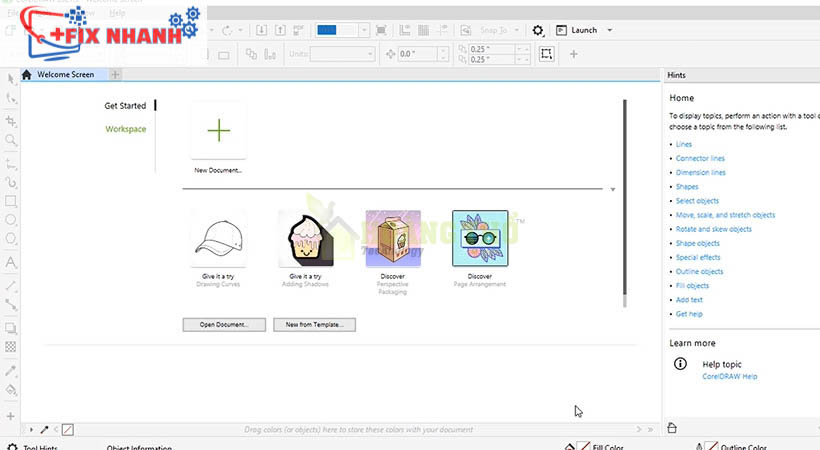
Task: Click the New Document plus thumbnail
Action: point(218,130)
